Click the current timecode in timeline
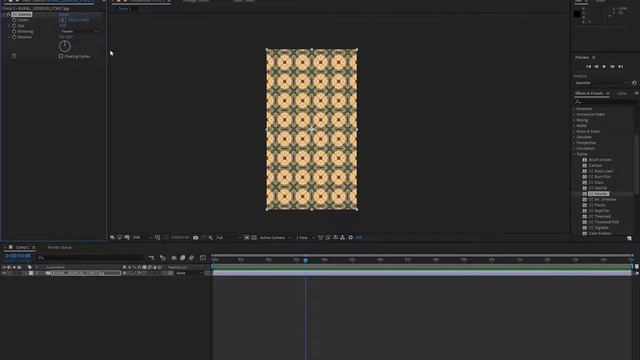 (x=18, y=256)
